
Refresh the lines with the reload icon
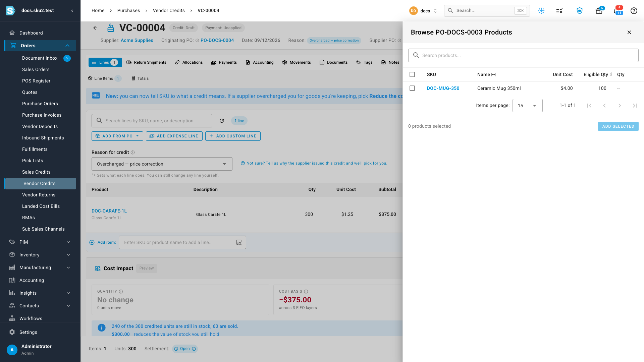(222, 121)
